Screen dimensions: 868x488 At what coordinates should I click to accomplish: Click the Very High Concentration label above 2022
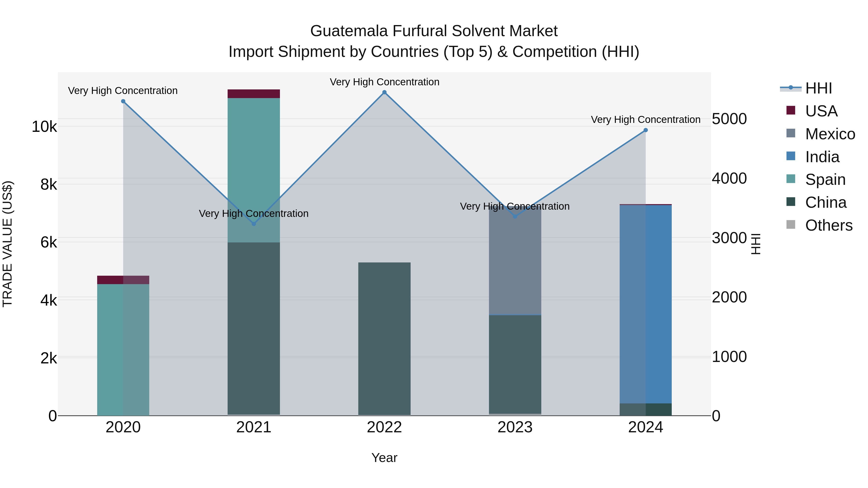pos(385,82)
